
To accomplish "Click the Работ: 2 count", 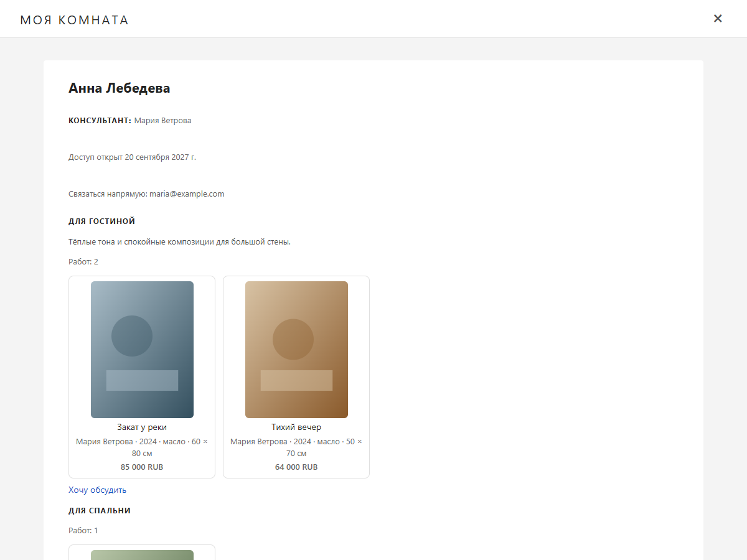I will 83,262.
